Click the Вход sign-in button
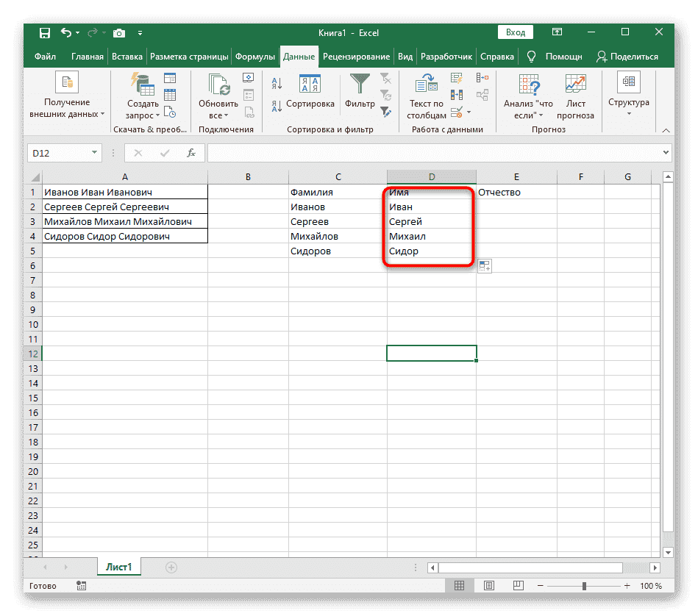Viewport: 698px width, 616px height. click(515, 32)
